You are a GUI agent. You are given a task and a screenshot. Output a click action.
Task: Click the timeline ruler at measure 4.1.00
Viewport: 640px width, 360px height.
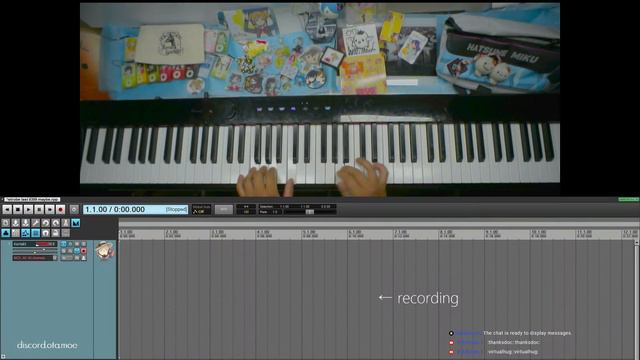click(x=263, y=234)
